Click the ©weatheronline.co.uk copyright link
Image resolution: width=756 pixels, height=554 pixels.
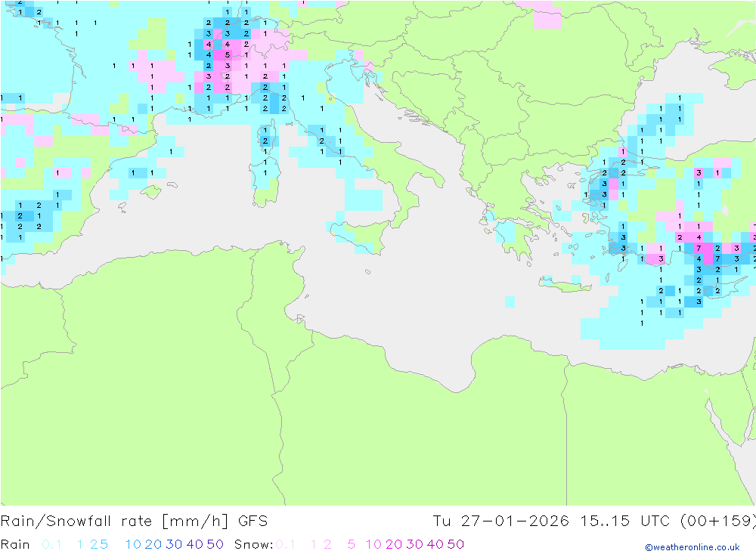692,547
